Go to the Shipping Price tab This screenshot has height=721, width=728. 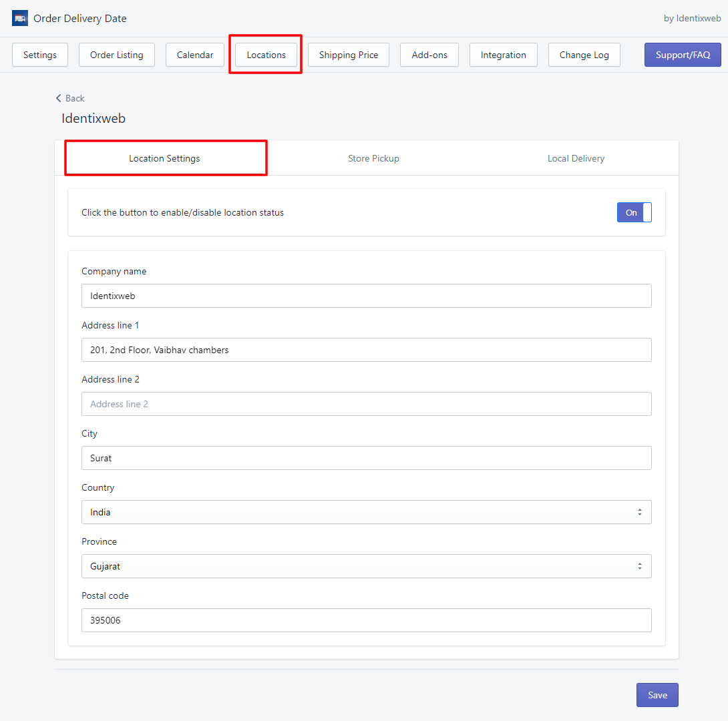349,55
